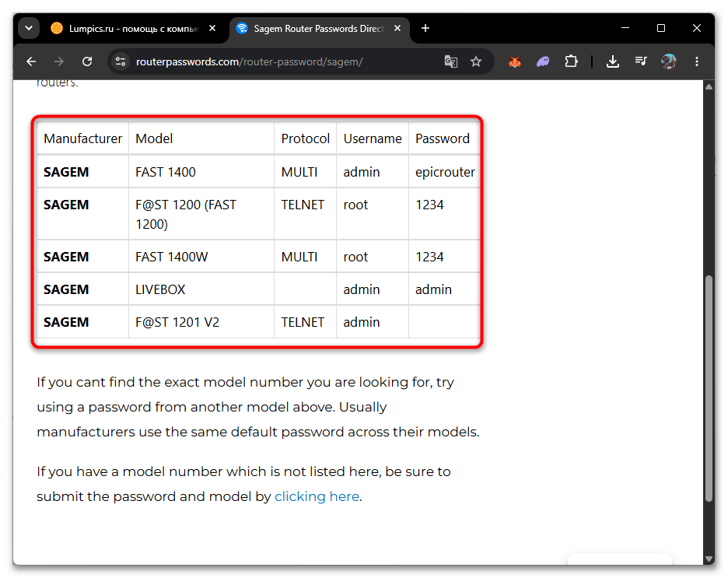
Task: View site information icon in address bar
Action: [x=121, y=61]
